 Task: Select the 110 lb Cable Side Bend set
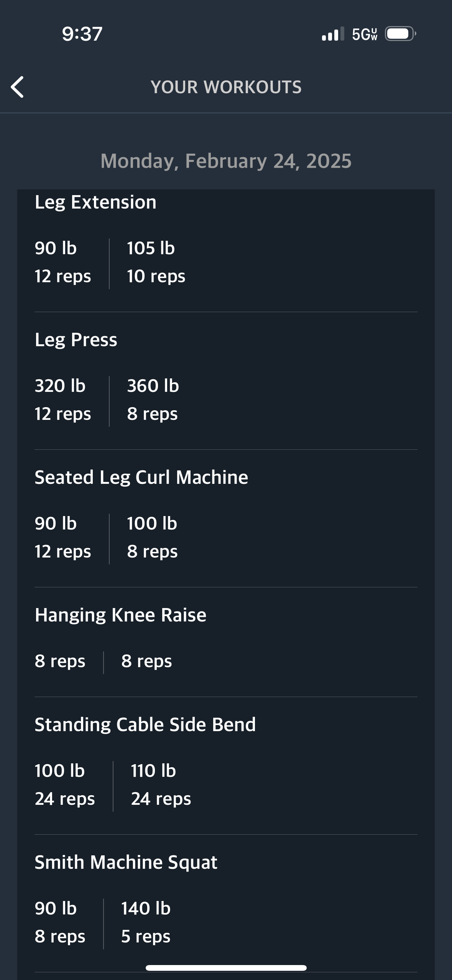coord(161,785)
